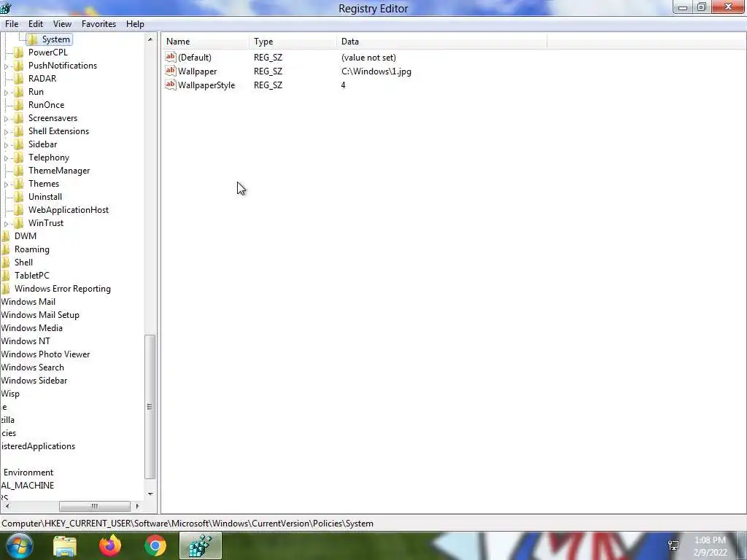747x560 pixels.
Task: Expand the Sidebar key
Action: 6,145
